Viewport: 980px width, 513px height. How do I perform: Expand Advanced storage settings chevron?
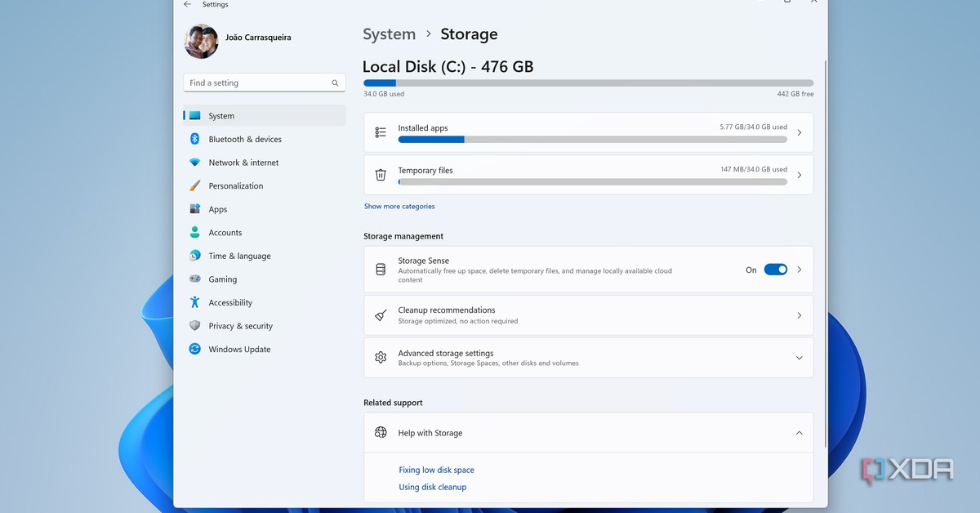(799, 358)
